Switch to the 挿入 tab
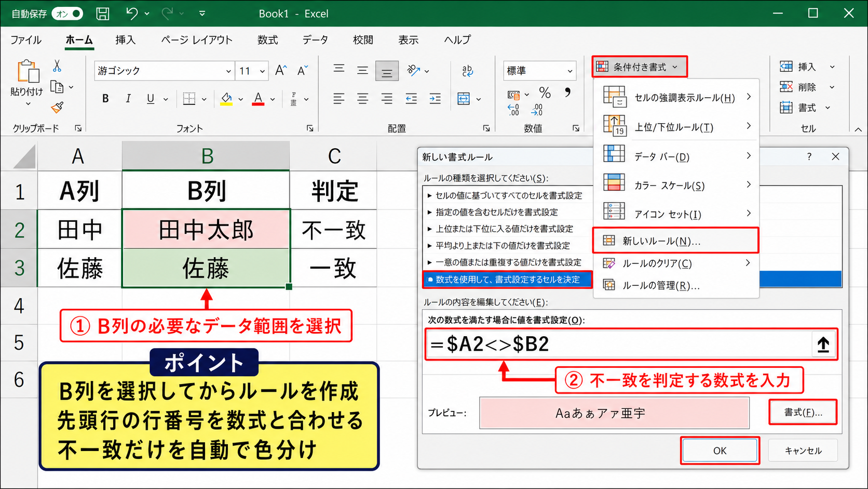The image size is (868, 489). (125, 40)
